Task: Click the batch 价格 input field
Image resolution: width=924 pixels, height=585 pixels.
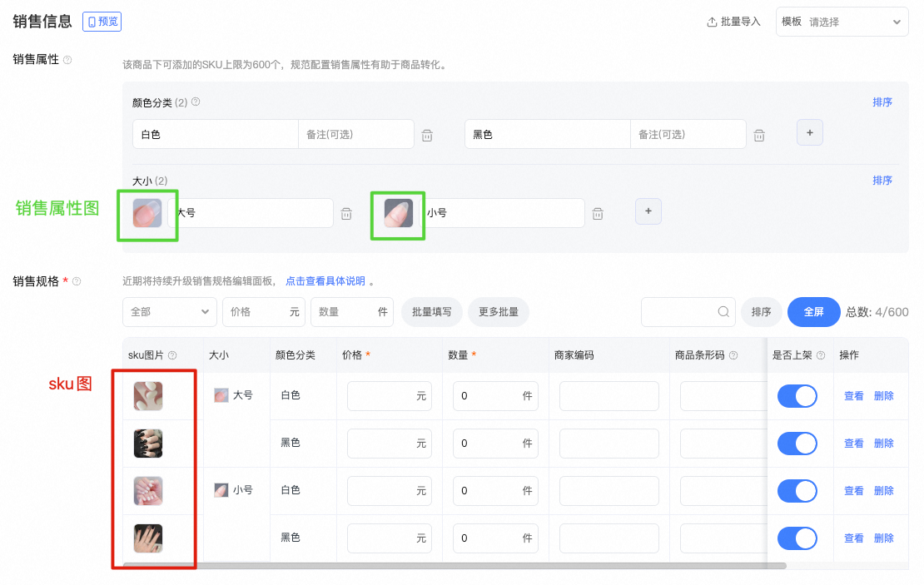Action: coord(264,312)
